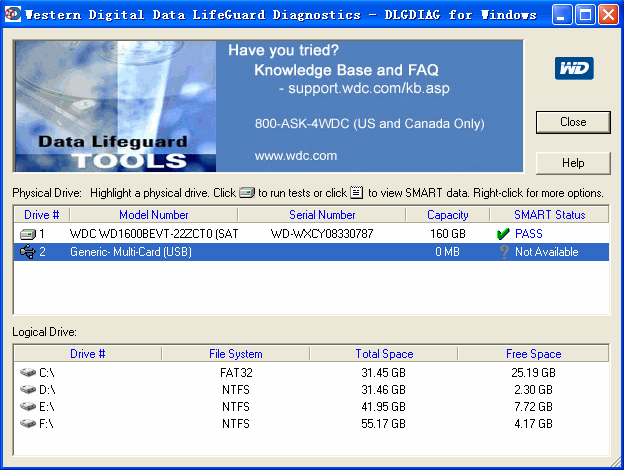Click the NTFS entry for drive D:\
The width and height of the screenshot is (624, 470).
pyautogui.click(x=236, y=390)
